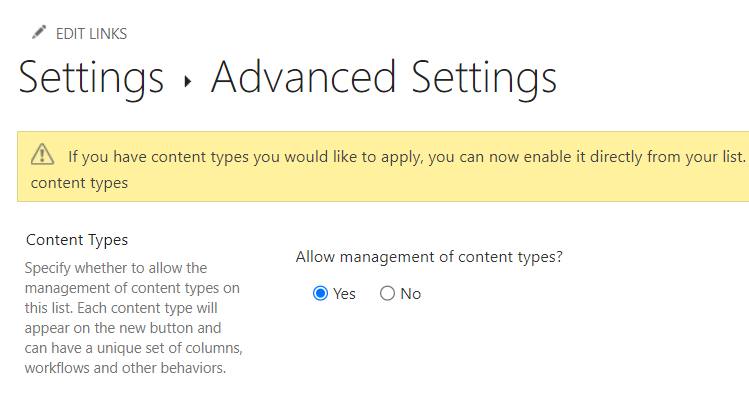Click the 'Specify whether to allow the' description line
Viewport: 749px width, 420px height.
(x=115, y=268)
